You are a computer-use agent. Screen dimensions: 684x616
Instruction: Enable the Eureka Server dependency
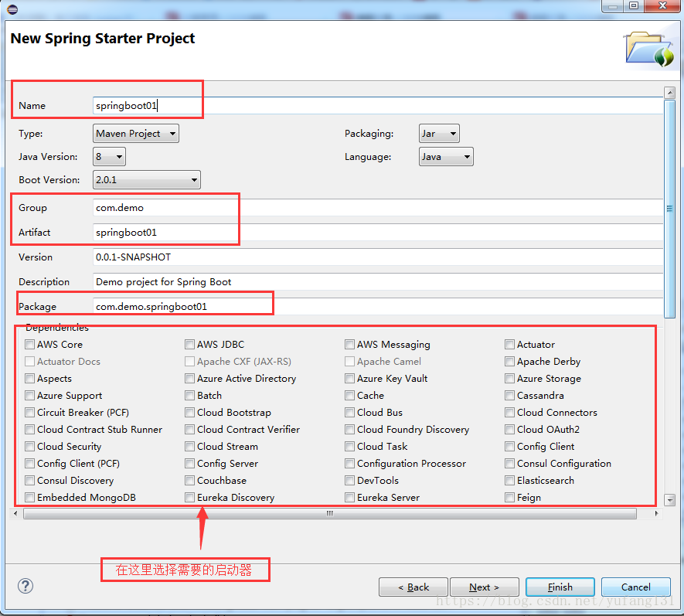coord(350,497)
